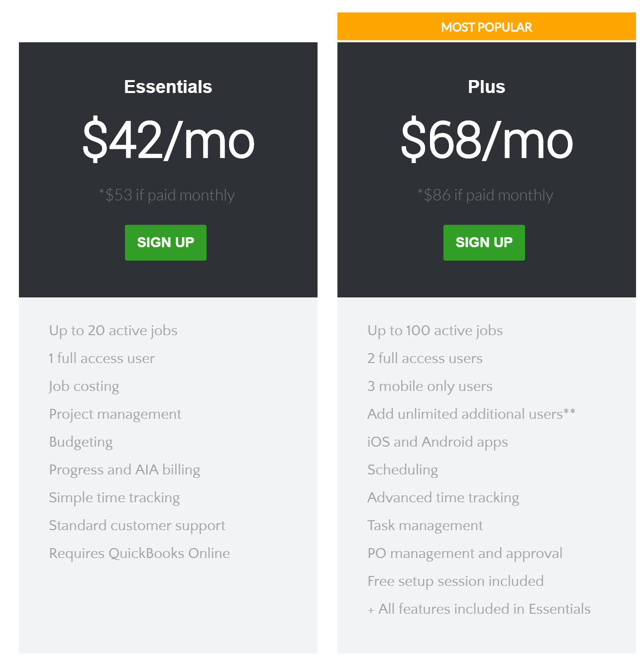Click the Essentials plan SIGN UP button
Screen dimensions: 644x657
pyautogui.click(x=165, y=242)
